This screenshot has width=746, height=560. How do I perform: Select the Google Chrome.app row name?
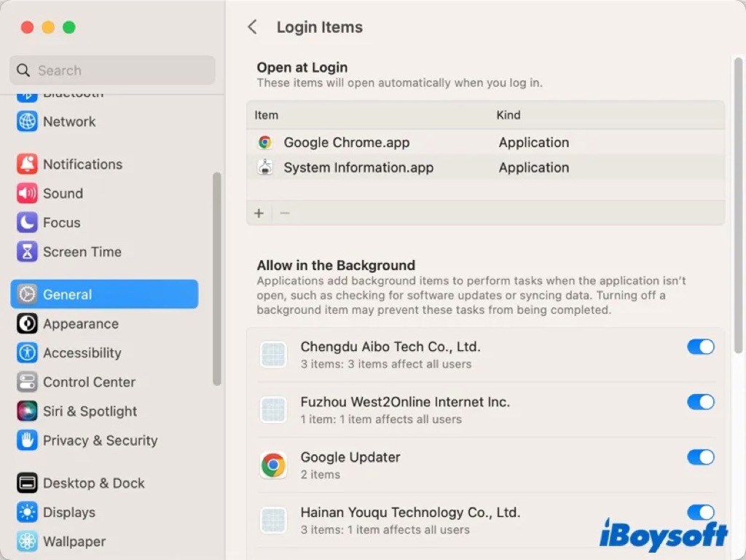pyautogui.click(x=346, y=143)
